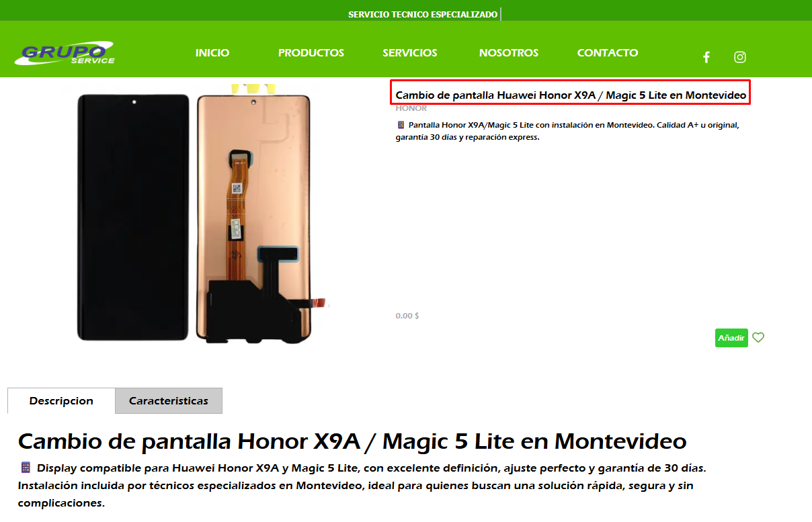Open the CONTACTO page link
The height and width of the screenshot is (522, 812).
(608, 53)
